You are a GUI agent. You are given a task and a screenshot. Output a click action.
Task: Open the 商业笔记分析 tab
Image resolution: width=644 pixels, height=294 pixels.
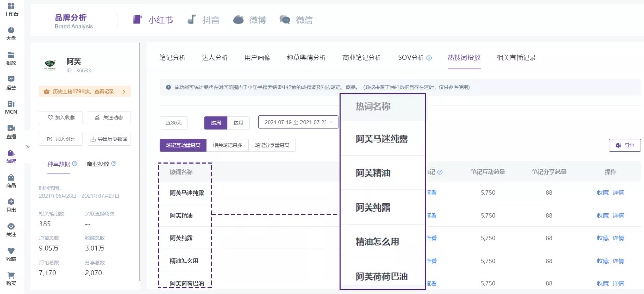coord(362,58)
